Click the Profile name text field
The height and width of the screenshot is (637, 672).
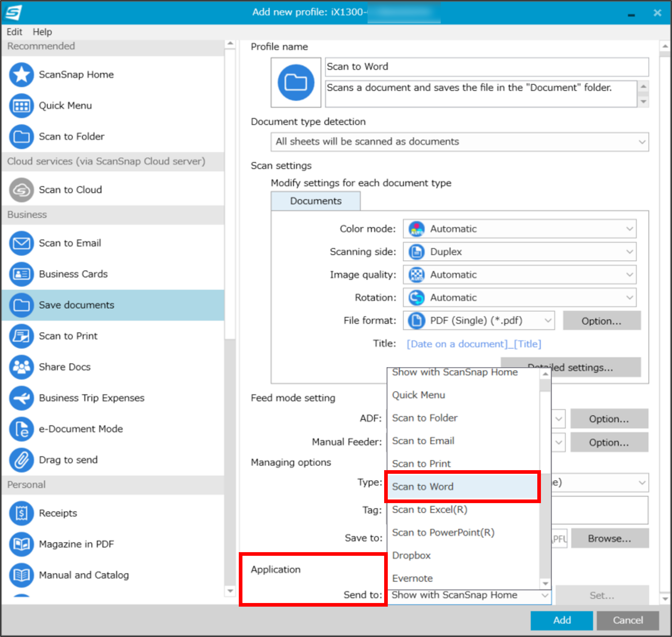tap(486, 67)
